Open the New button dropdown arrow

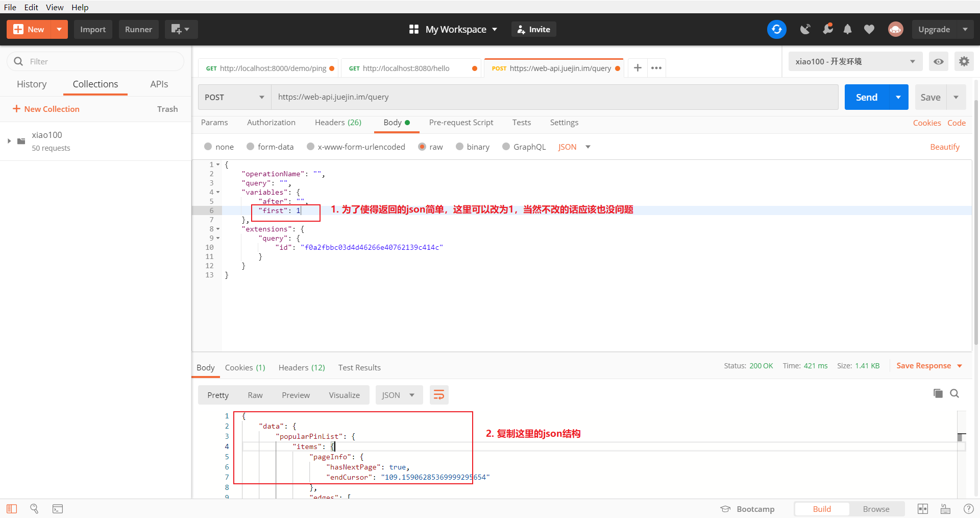(x=59, y=29)
